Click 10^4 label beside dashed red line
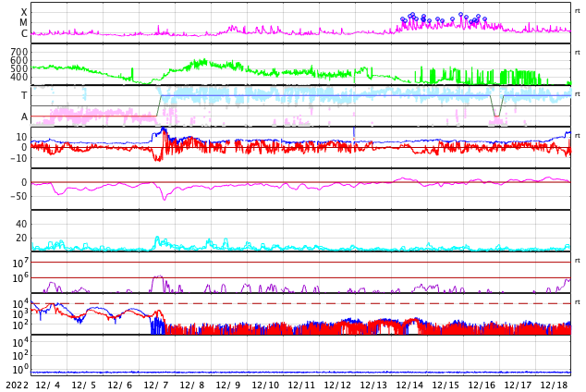 [20, 303]
